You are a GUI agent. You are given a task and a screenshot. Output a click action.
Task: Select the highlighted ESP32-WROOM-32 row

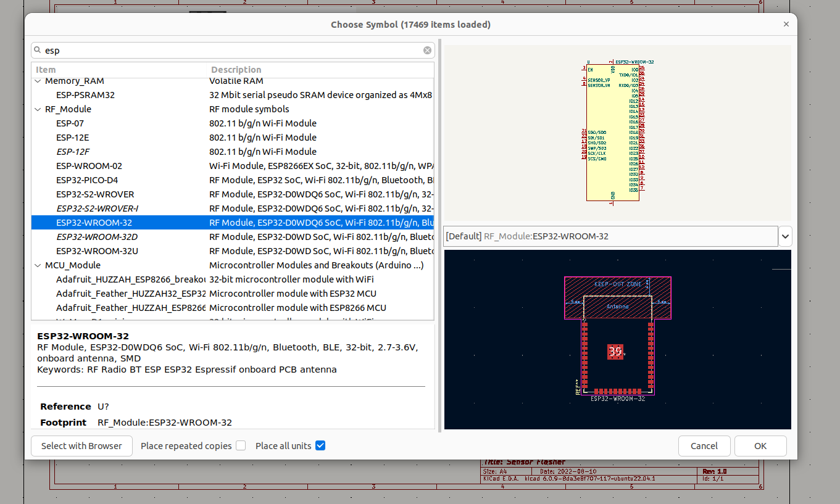233,223
